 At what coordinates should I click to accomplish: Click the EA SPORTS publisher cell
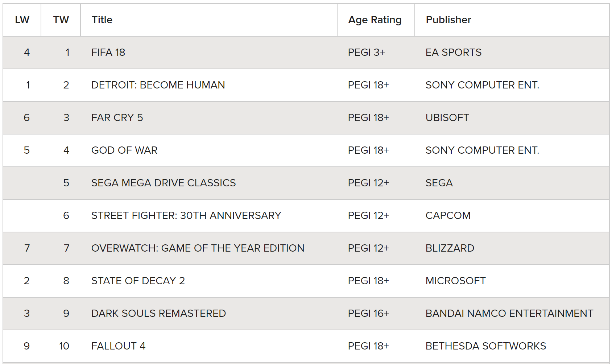[454, 53]
